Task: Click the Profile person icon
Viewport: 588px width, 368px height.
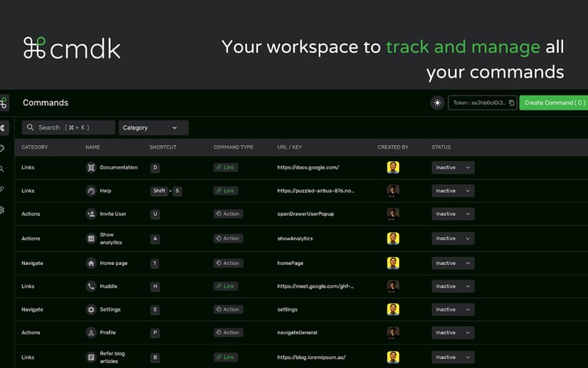Action: click(x=90, y=333)
